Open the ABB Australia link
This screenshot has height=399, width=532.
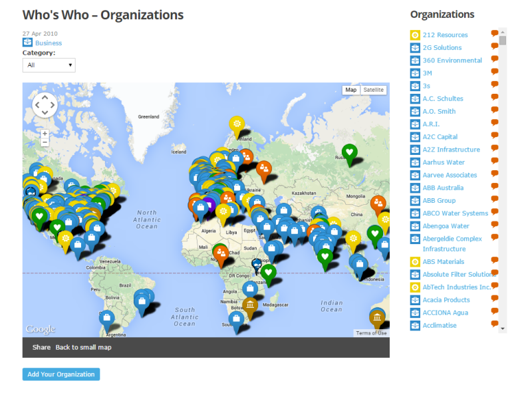point(443,188)
